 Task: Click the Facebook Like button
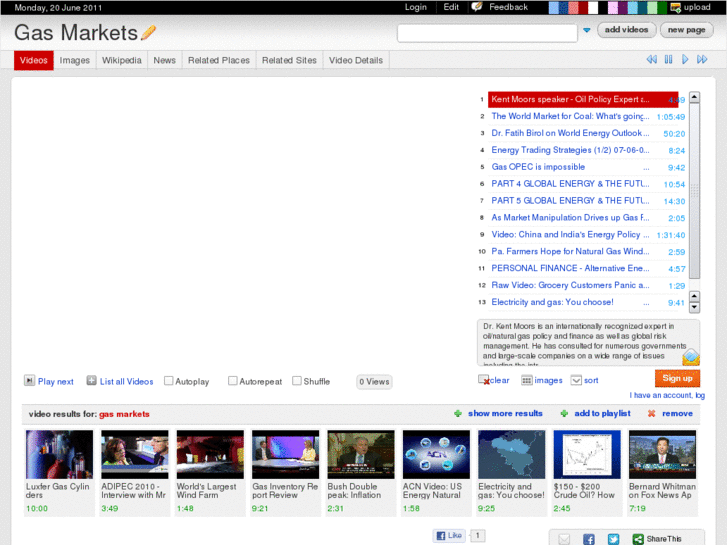[449, 535]
